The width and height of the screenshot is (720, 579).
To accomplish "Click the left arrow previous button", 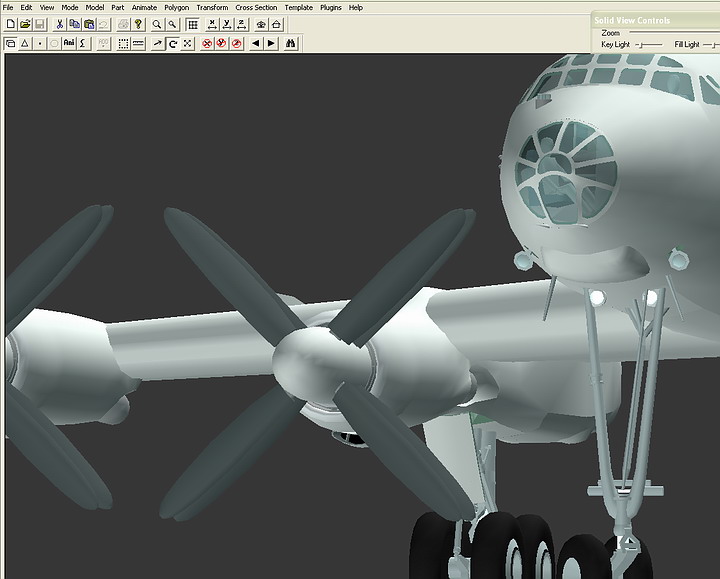I will 255,44.
